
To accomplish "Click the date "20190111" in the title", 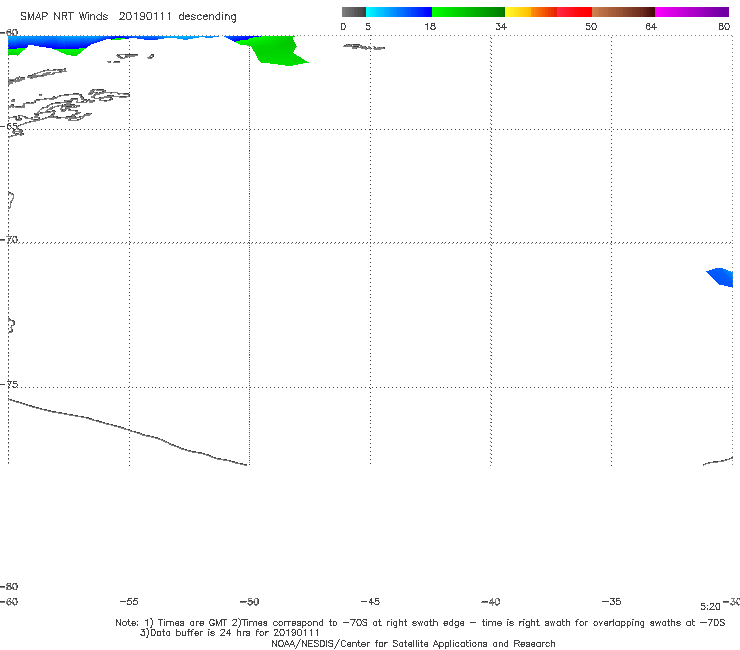I will pyautogui.click(x=144, y=16).
